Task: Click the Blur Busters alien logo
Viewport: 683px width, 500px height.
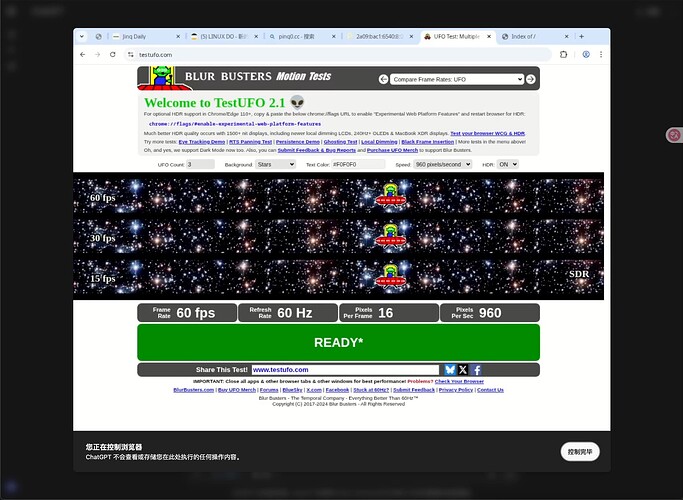Action: tap(162, 78)
